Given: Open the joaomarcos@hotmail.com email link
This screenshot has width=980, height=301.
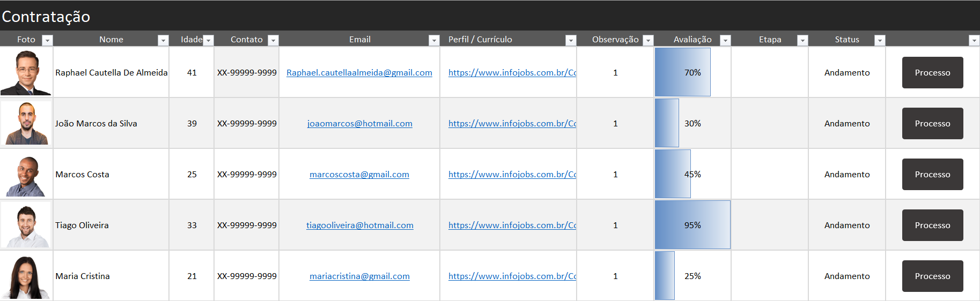Looking at the screenshot, I should tap(359, 124).
